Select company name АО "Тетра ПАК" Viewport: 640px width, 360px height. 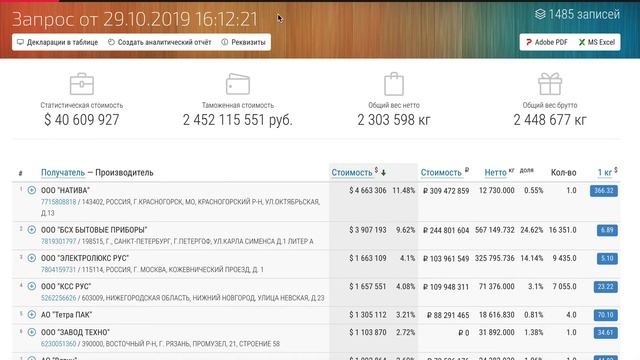pos(66,315)
